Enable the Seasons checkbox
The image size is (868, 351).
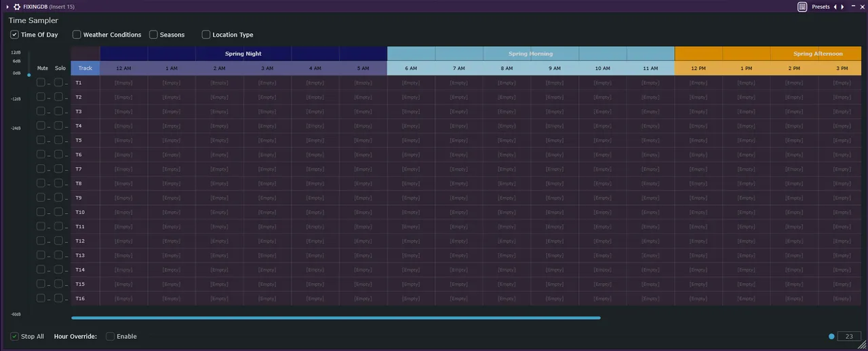tap(153, 35)
